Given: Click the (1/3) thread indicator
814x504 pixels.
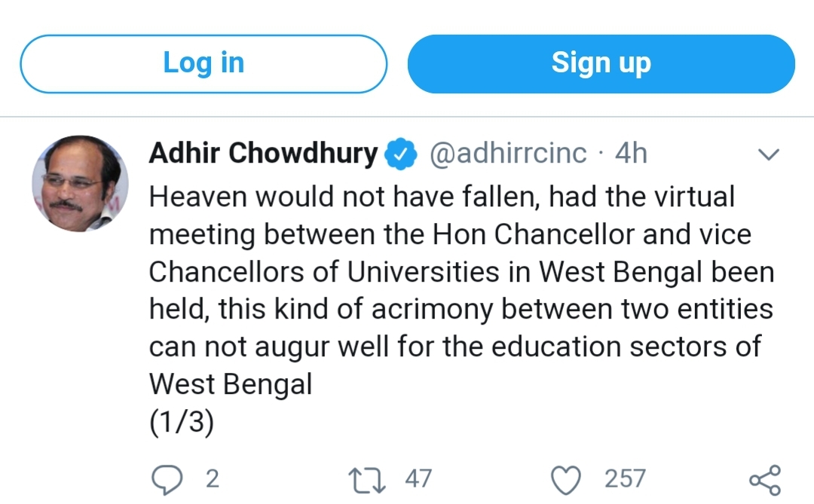Looking at the screenshot, I should 182,422.
